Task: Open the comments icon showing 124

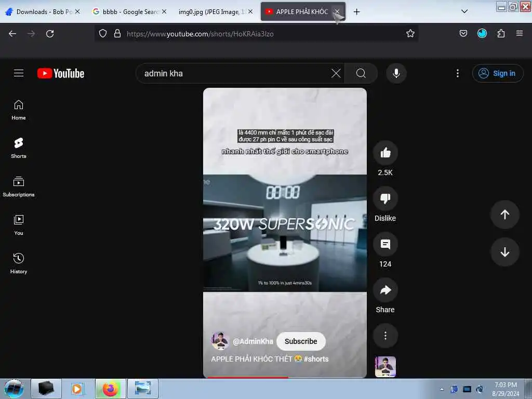Action: 385,244
